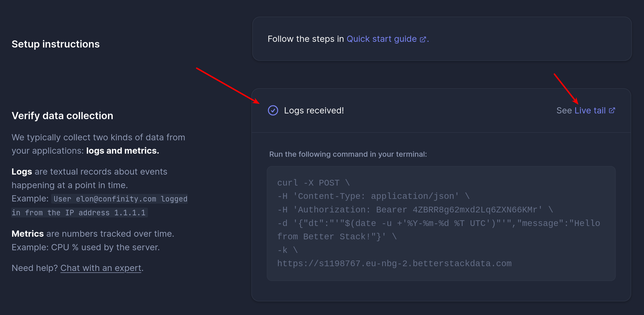
Task: Click the bold 'logs and metrics.' text
Action: click(x=122, y=151)
